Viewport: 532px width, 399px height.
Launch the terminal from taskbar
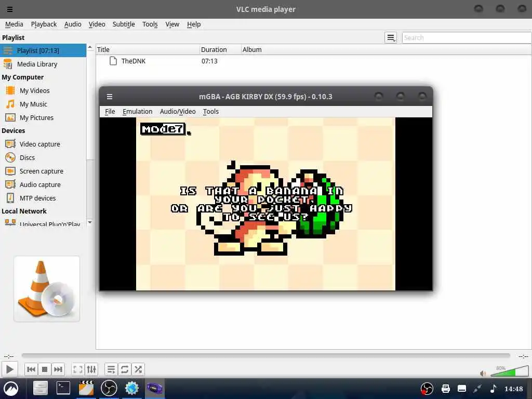[x=63, y=388]
